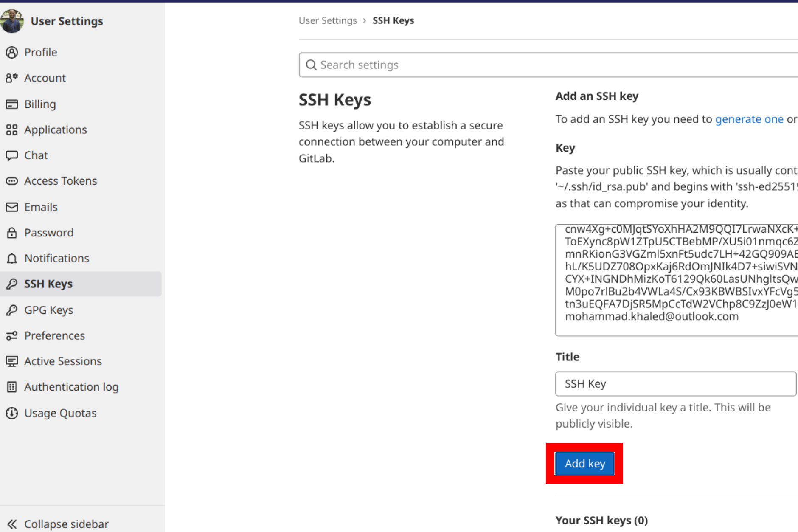The height and width of the screenshot is (532, 798).
Task: Open the generate one link
Action: tap(749, 119)
